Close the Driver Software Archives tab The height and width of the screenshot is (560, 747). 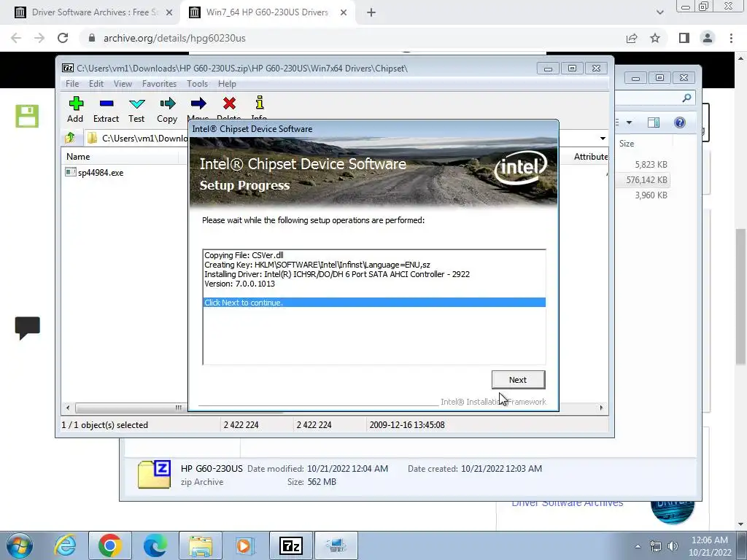click(x=169, y=13)
